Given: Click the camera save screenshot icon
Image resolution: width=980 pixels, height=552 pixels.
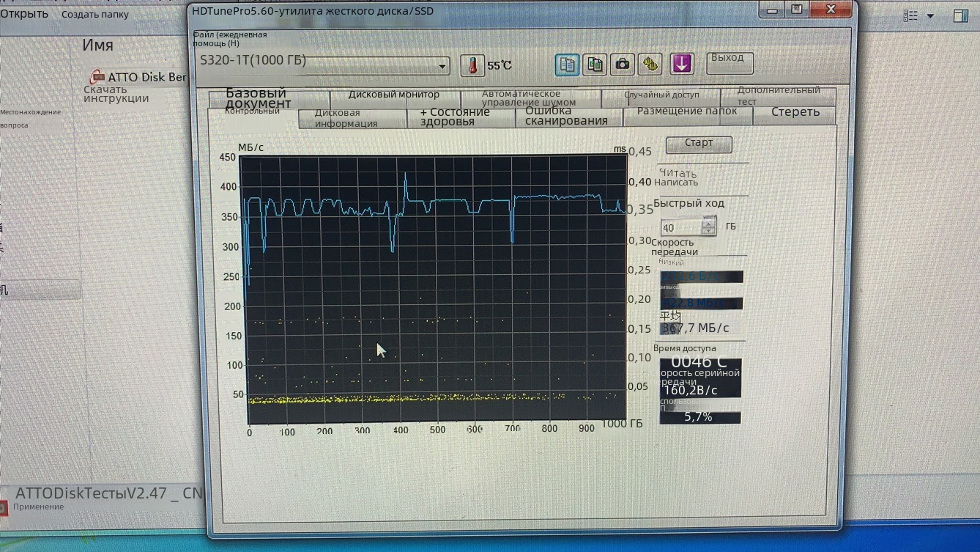Looking at the screenshot, I should click(x=622, y=65).
